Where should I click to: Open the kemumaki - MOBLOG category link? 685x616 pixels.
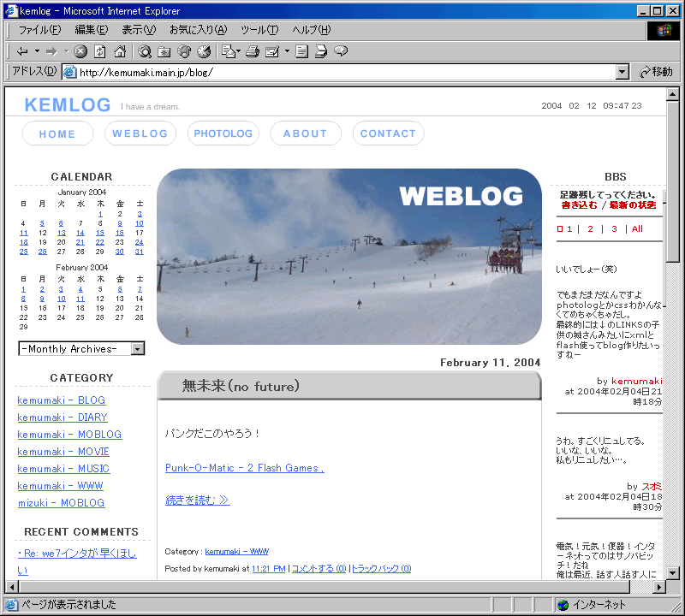[69, 435]
